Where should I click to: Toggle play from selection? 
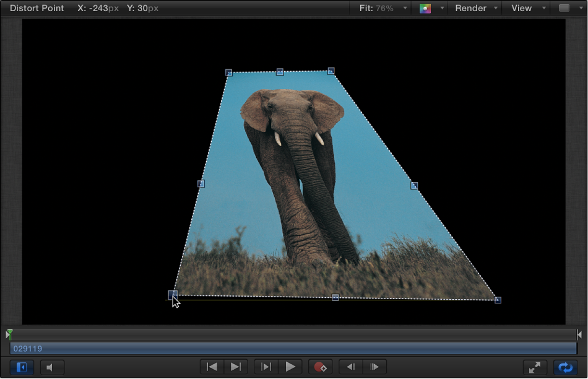tap(266, 367)
